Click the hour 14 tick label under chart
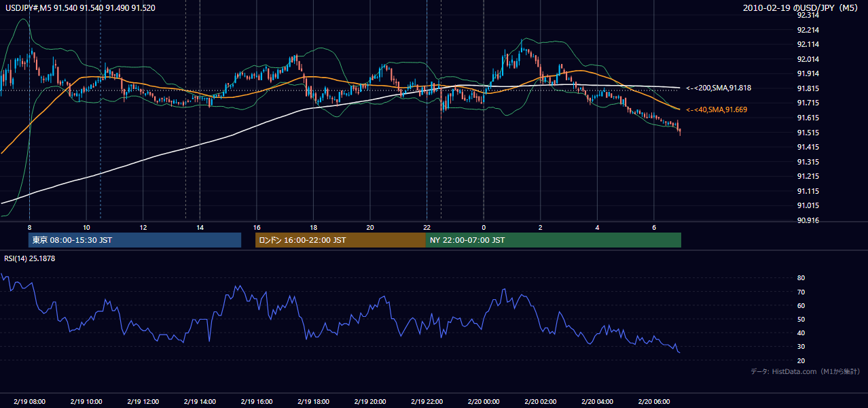Screen dimensions: 868x408 point(200,227)
